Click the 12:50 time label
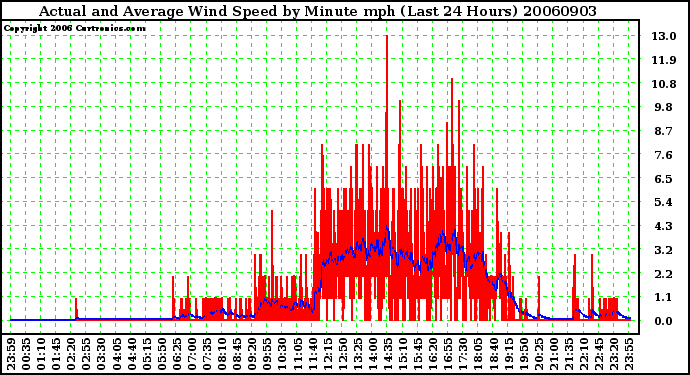This screenshot has width=690, height=375. pos(343,354)
